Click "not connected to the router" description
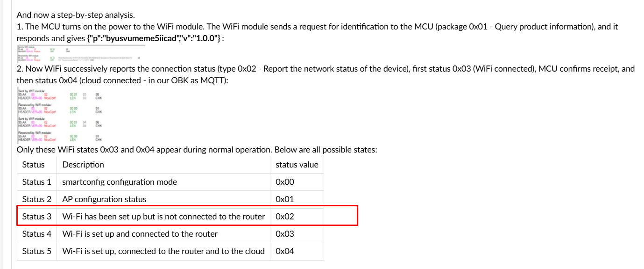This screenshot has width=644, height=269. pos(163,217)
